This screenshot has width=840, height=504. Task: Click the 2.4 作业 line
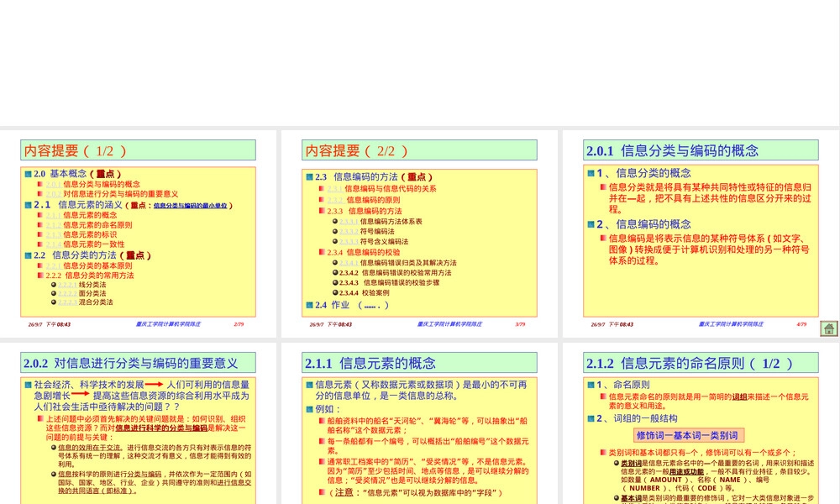pos(351,305)
